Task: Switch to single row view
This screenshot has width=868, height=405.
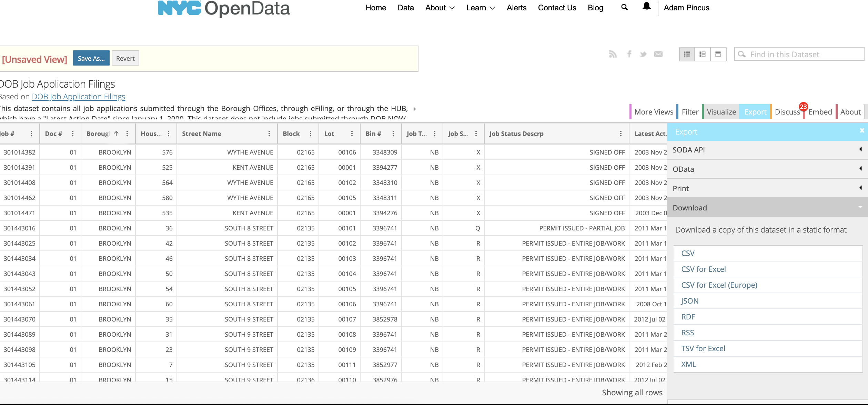Action: pos(718,54)
